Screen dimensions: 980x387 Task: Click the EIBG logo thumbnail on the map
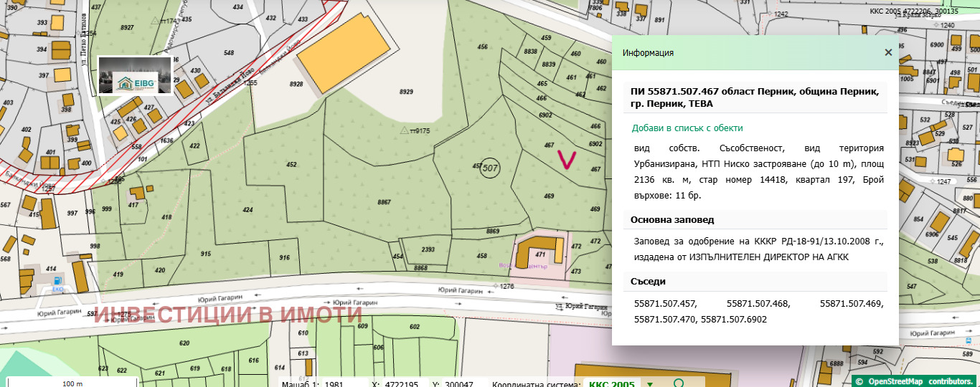click(x=136, y=75)
